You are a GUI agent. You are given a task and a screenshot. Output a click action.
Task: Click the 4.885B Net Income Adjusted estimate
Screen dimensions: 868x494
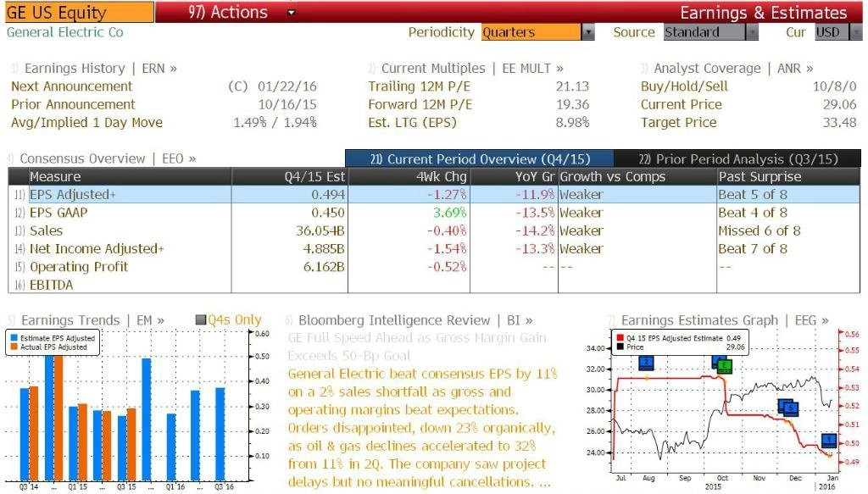coord(324,249)
